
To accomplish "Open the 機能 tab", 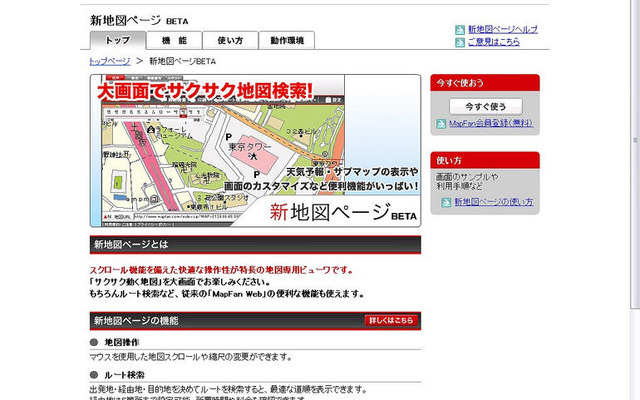I will click(174, 40).
